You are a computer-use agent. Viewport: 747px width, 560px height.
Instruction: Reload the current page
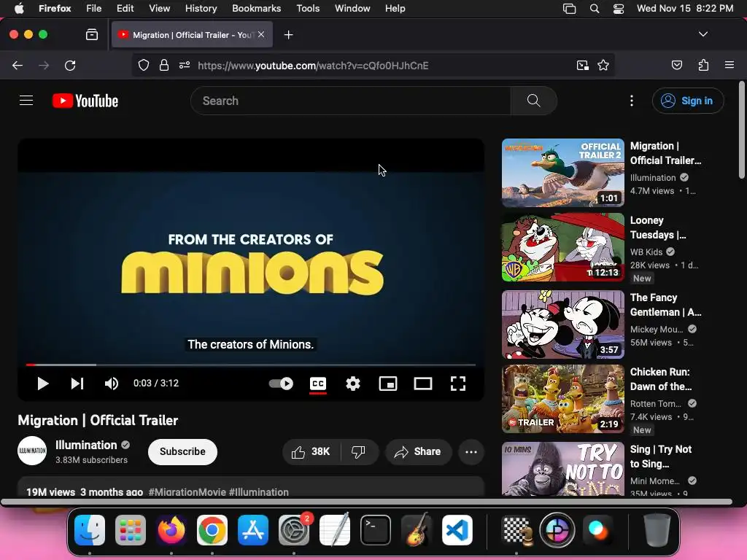point(70,65)
